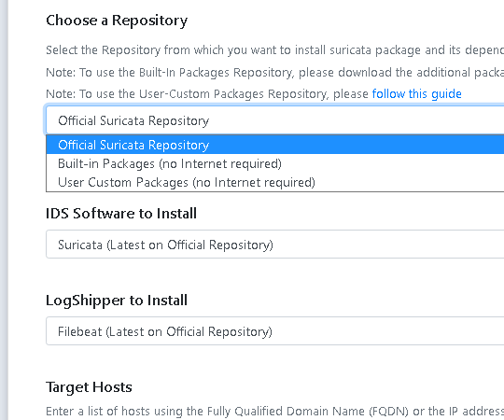Click the "Select the Repository from which" description

[274, 50]
